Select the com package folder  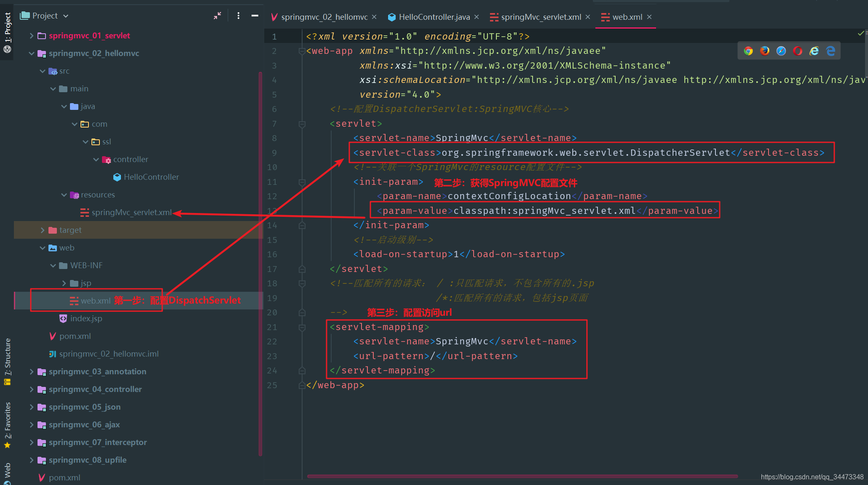tap(94, 124)
